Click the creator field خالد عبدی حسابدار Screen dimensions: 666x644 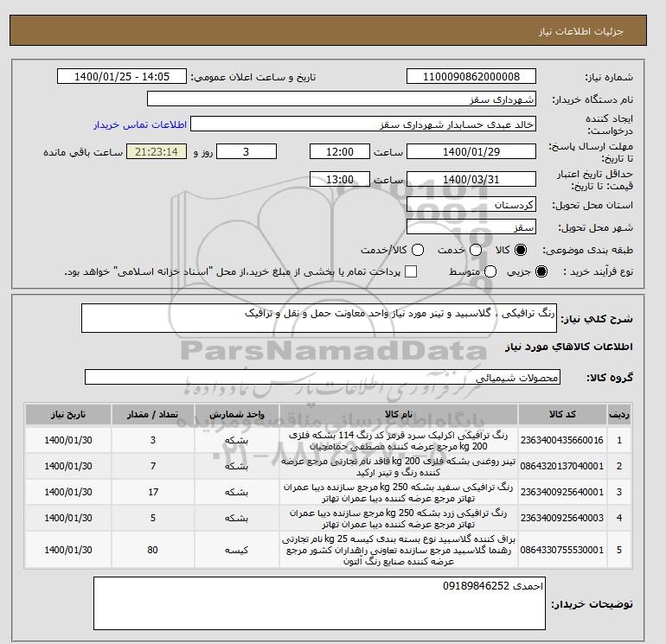pos(363,124)
